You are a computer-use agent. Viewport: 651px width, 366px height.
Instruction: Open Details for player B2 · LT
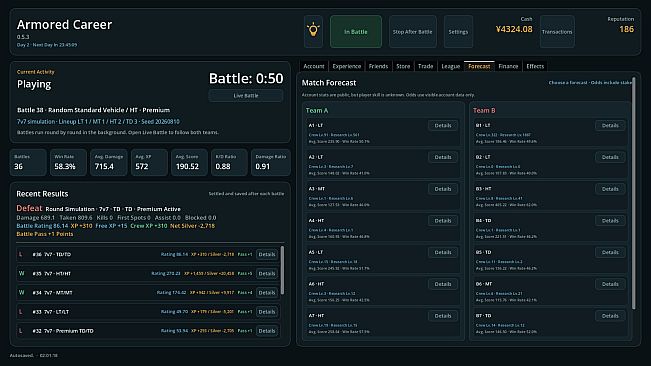pos(610,157)
